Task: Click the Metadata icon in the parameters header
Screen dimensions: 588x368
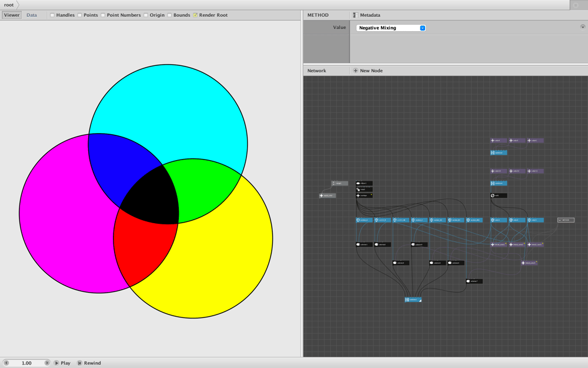Action: tap(356, 15)
